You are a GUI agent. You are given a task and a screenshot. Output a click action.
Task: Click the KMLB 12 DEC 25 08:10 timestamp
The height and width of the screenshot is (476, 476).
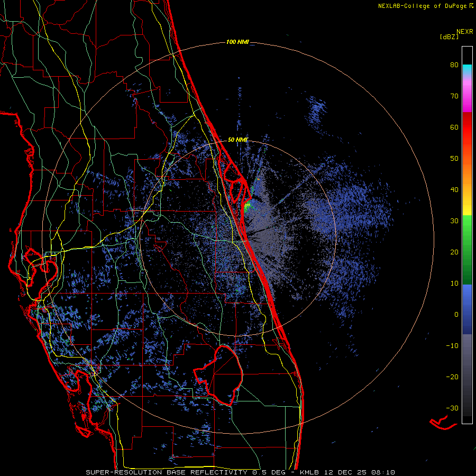(x=347, y=472)
